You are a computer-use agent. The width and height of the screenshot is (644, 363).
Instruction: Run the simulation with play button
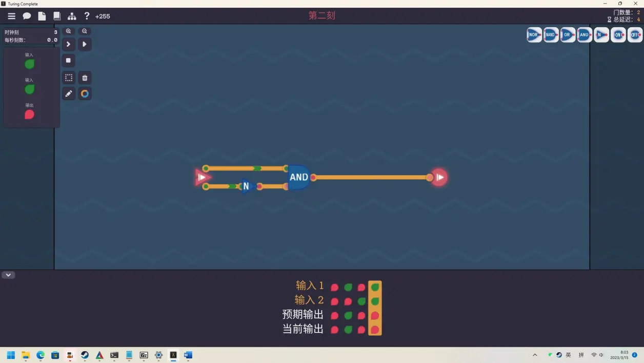click(x=85, y=44)
